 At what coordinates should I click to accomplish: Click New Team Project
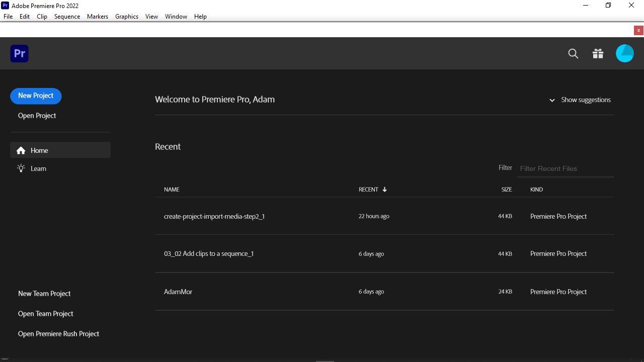tap(44, 294)
